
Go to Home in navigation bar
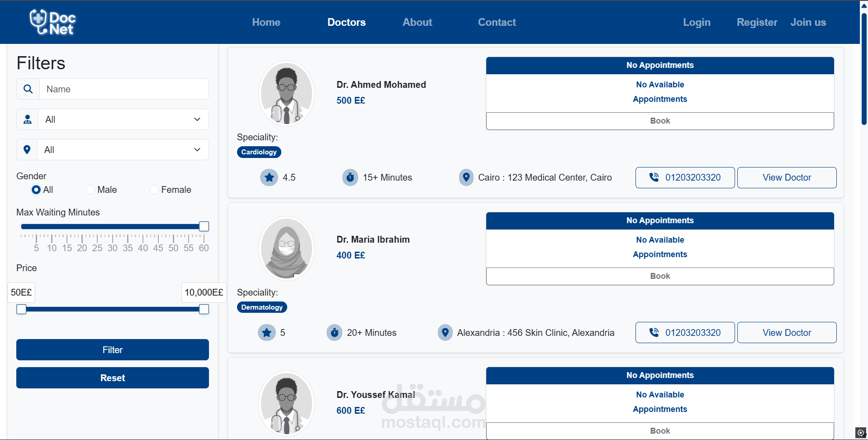tap(266, 22)
